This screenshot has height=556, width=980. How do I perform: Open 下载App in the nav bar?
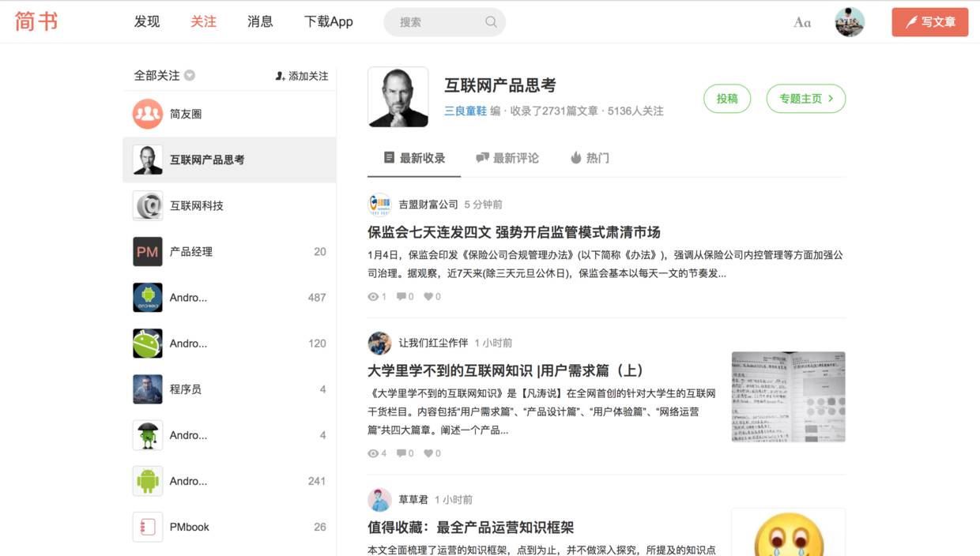tap(329, 22)
